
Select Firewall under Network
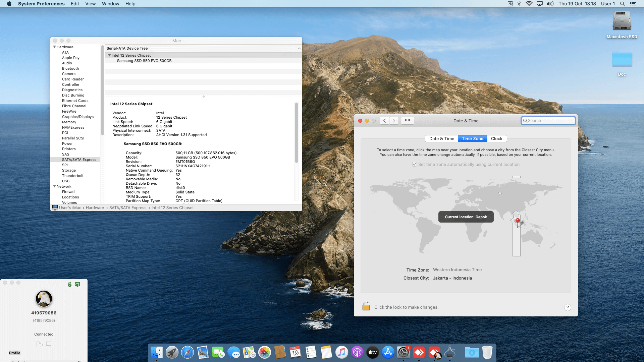click(68, 192)
